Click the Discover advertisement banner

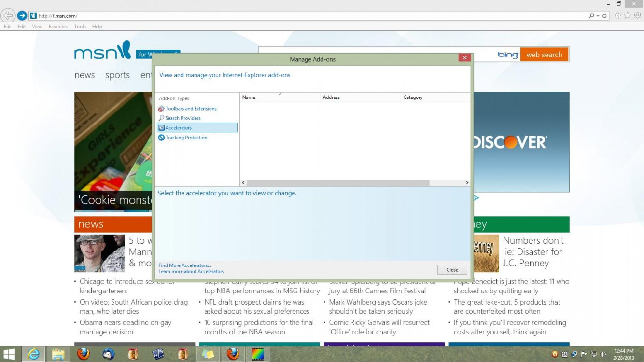(521, 142)
